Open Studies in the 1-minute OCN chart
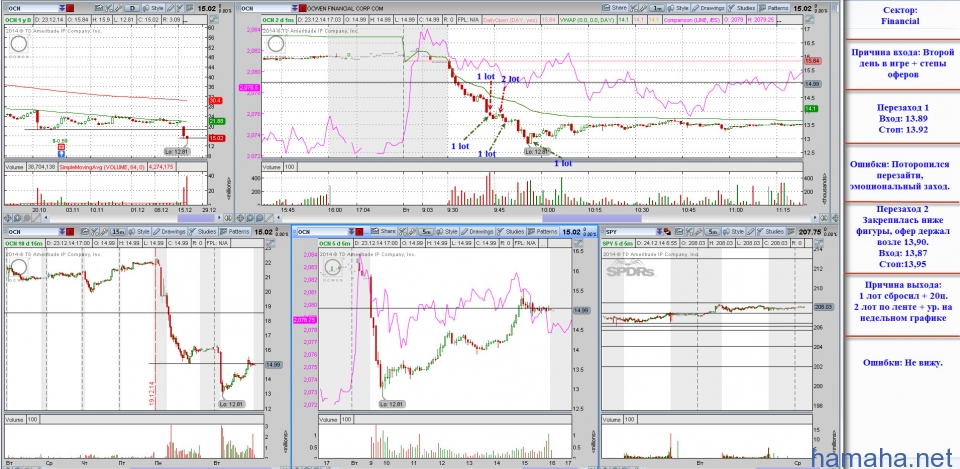960x469 pixels. pos(741,8)
